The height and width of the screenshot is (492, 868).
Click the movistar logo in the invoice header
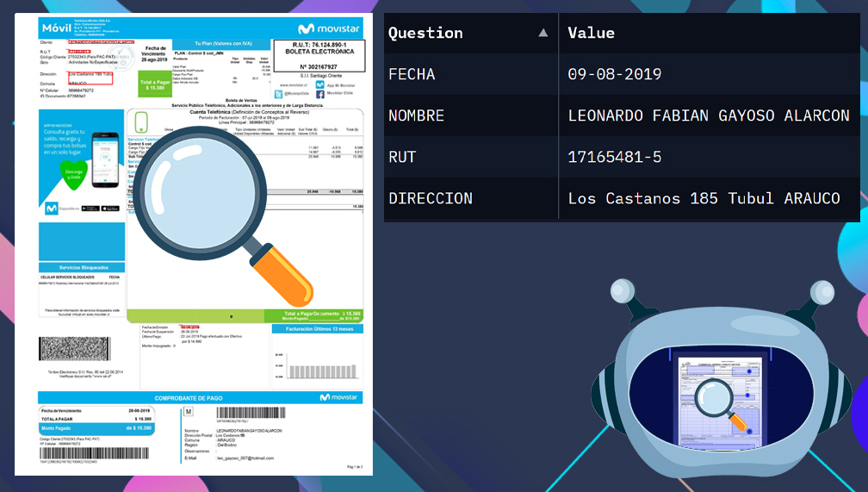point(329,28)
